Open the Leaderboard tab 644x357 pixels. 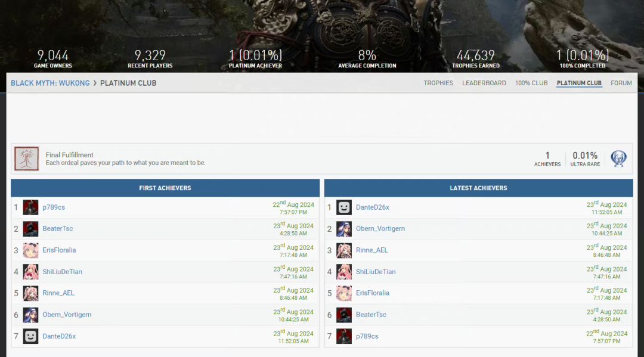click(x=484, y=83)
